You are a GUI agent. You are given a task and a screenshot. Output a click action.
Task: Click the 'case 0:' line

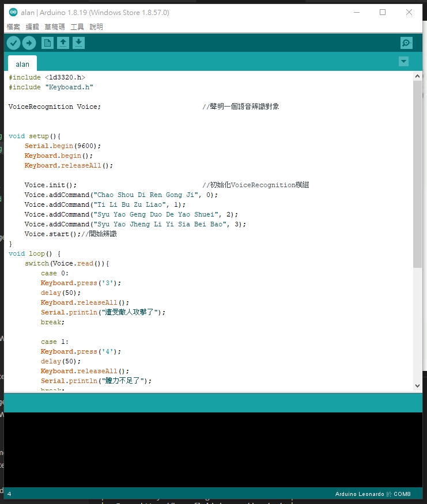[55, 273]
